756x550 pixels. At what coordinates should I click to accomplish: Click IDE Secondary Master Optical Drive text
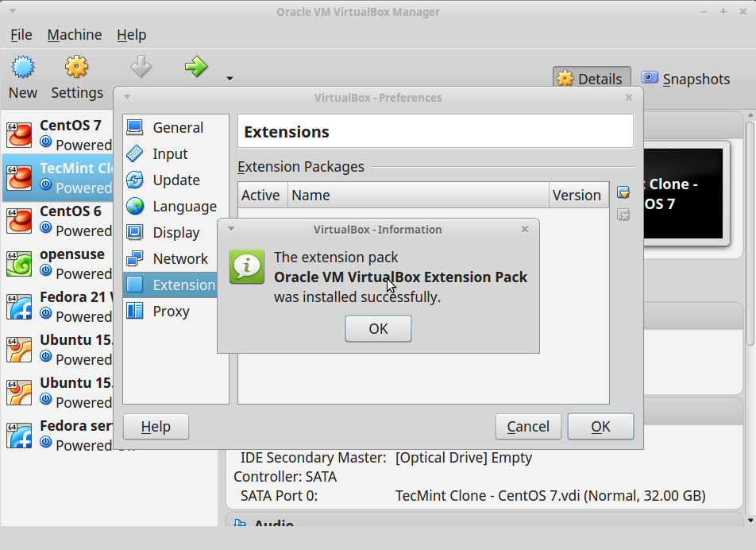point(463,457)
